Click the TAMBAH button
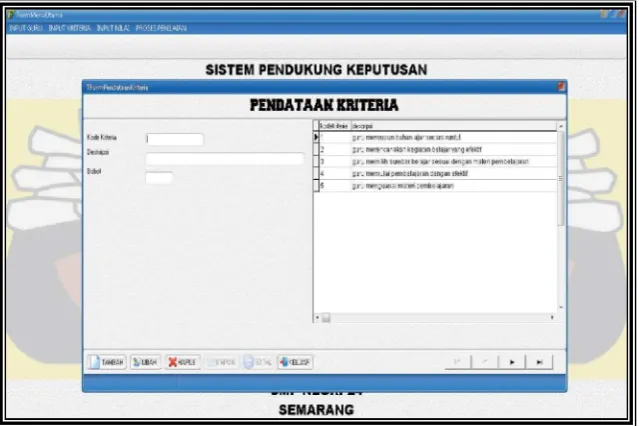The height and width of the screenshot is (426, 639). click(x=107, y=362)
